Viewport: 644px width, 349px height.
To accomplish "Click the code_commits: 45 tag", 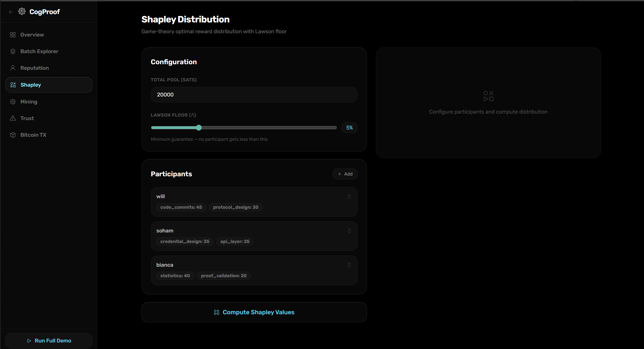I will tap(181, 207).
